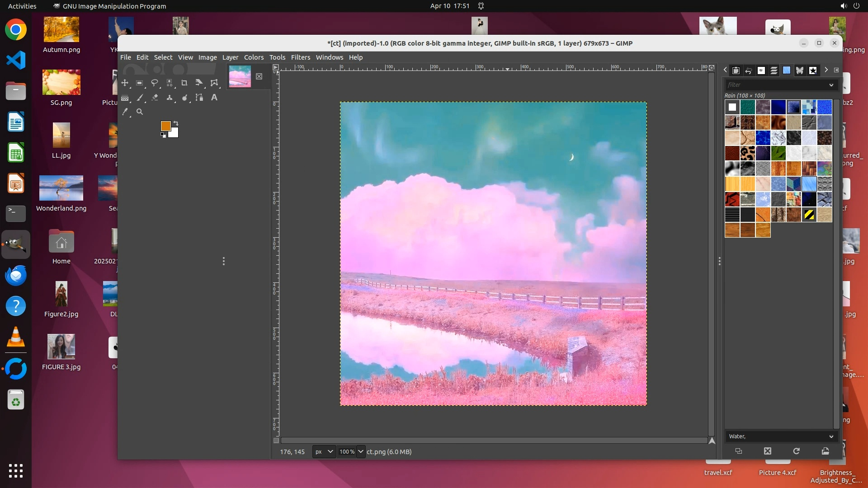Expand the Water tag dropdown
868x488 pixels.
pyautogui.click(x=831, y=436)
